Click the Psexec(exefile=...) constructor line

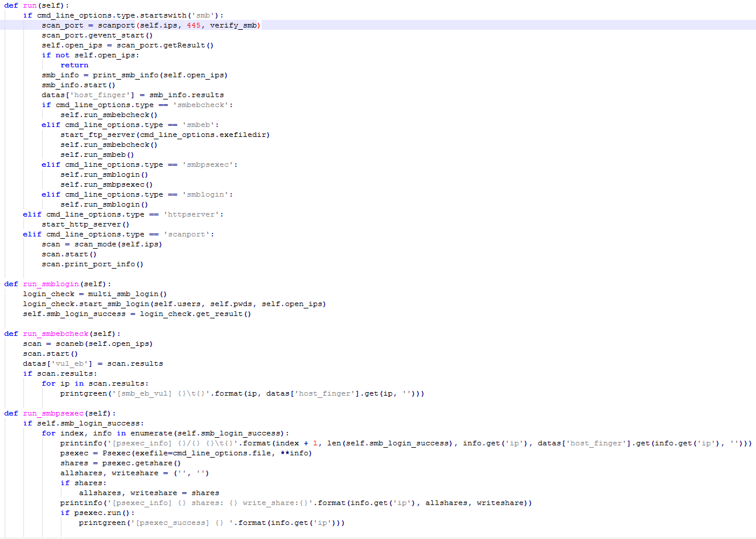tap(186, 453)
